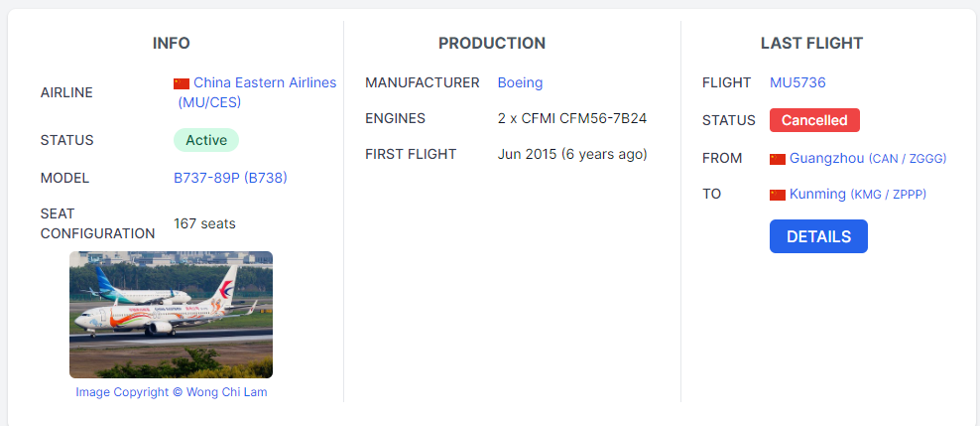Click the 167 seats configuration value
Image resolution: width=980 pixels, height=426 pixels.
pos(204,223)
